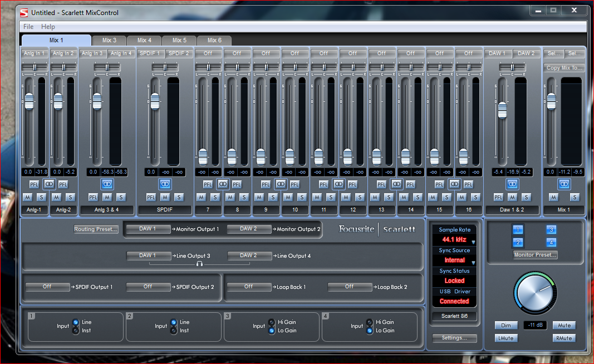This screenshot has height=364, width=594.
Task: Select Lo Gain for Input 4
Action: pyautogui.click(x=370, y=331)
